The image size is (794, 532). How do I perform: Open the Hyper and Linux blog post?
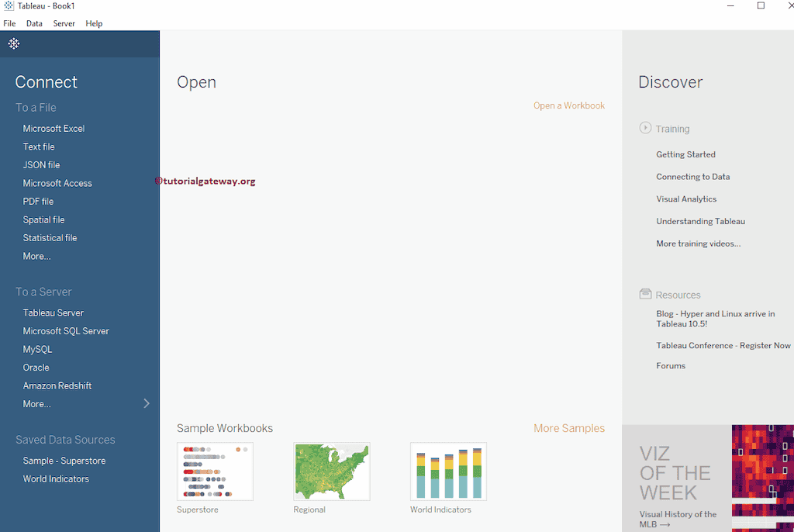tap(715, 319)
